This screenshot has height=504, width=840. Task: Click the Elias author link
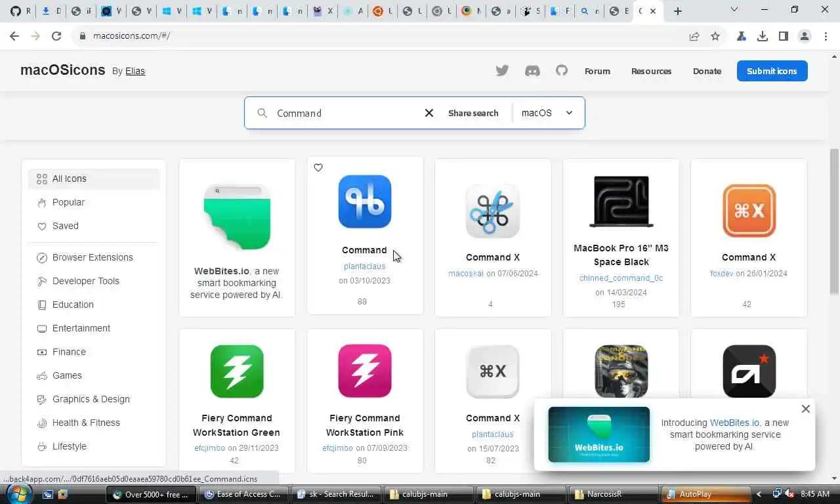coord(135,71)
